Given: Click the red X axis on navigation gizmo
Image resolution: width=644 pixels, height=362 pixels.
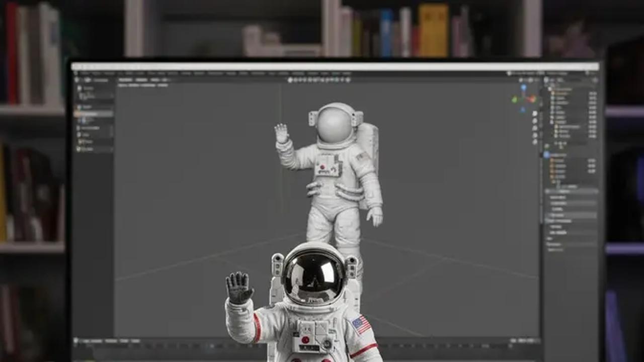Looking at the screenshot, I should click(532, 99).
